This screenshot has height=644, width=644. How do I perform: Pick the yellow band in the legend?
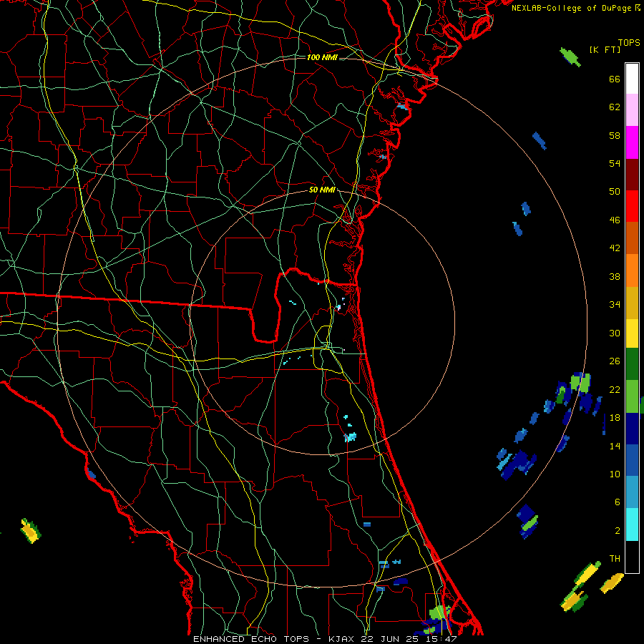pyautogui.click(x=632, y=333)
